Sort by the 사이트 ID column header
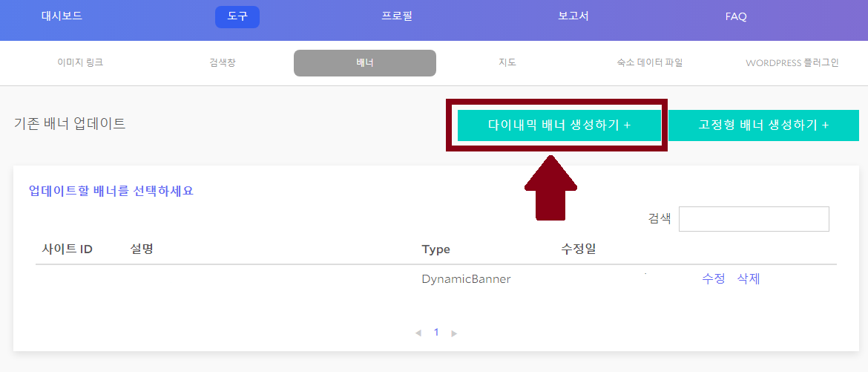The width and height of the screenshot is (868, 372). tap(67, 249)
